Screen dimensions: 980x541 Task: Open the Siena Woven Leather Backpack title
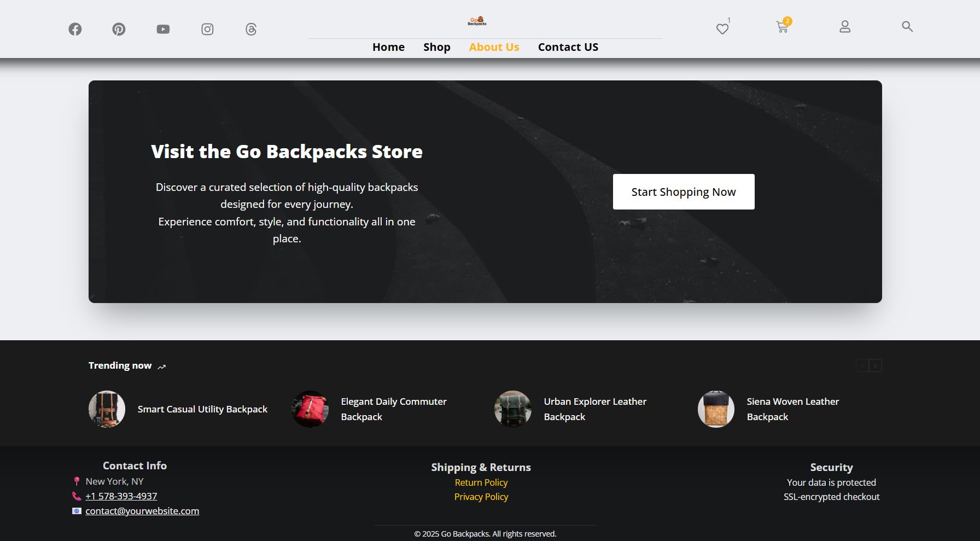(793, 409)
